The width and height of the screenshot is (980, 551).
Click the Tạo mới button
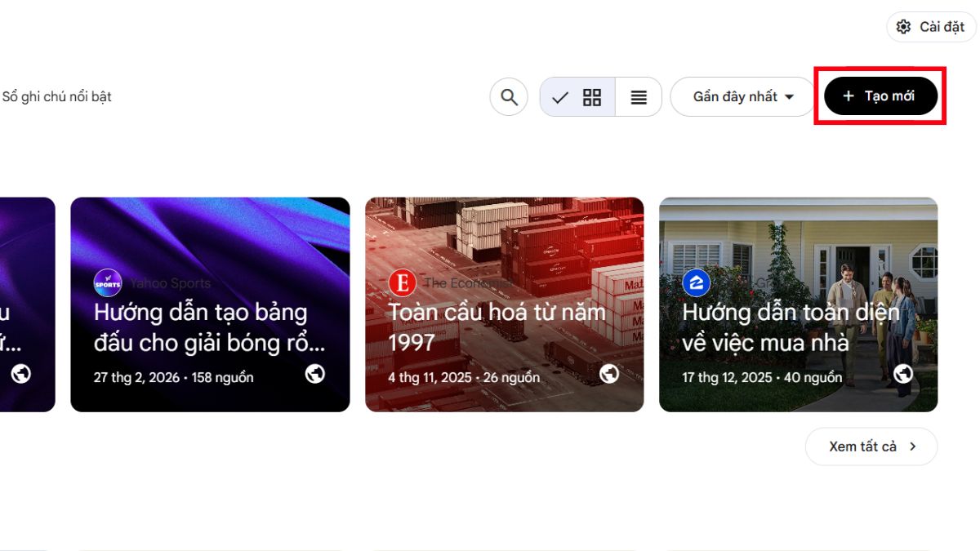click(x=880, y=96)
